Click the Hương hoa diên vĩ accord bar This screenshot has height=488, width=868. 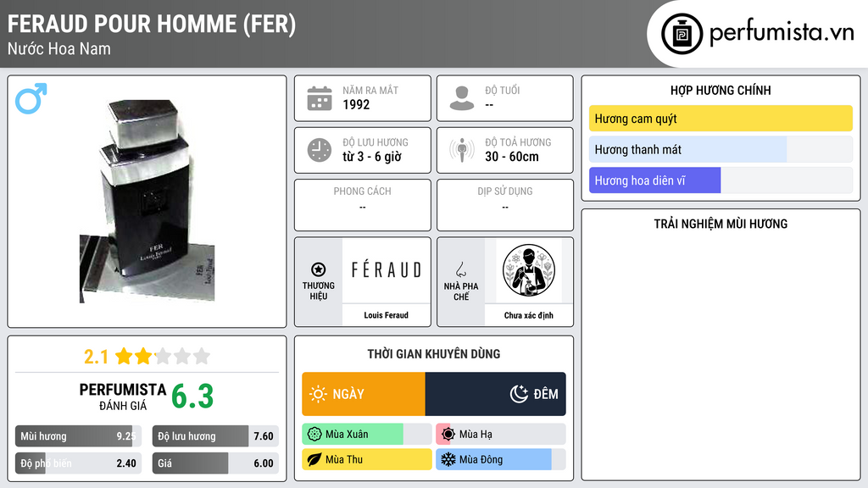tap(721, 180)
